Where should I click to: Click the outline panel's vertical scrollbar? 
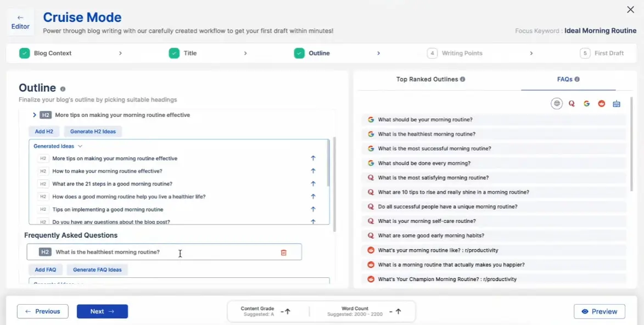pyautogui.click(x=334, y=184)
